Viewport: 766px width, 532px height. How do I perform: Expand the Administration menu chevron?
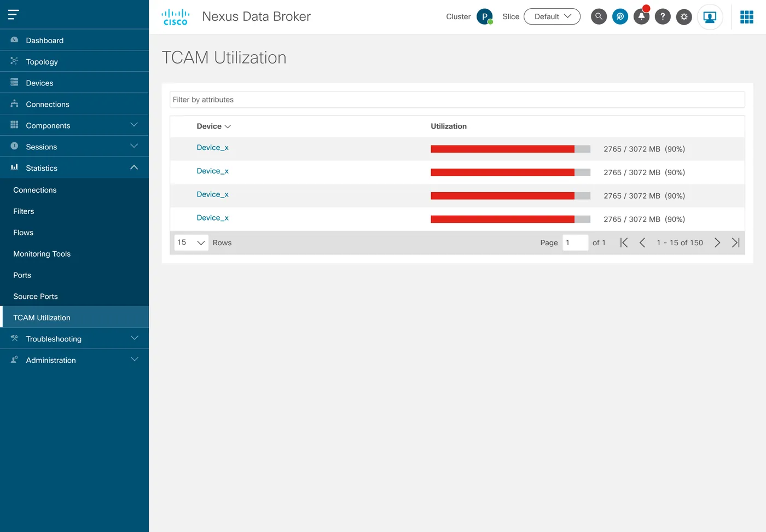coord(134,360)
